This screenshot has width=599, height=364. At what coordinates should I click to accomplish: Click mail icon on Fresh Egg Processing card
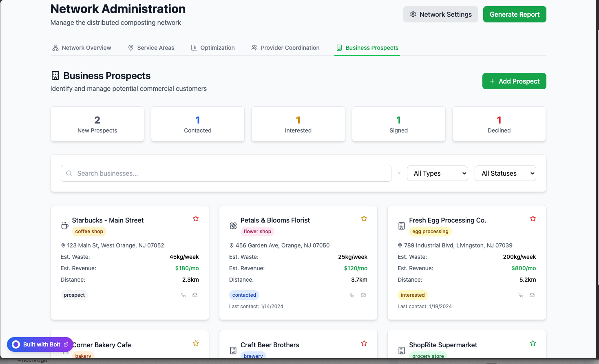click(532, 295)
